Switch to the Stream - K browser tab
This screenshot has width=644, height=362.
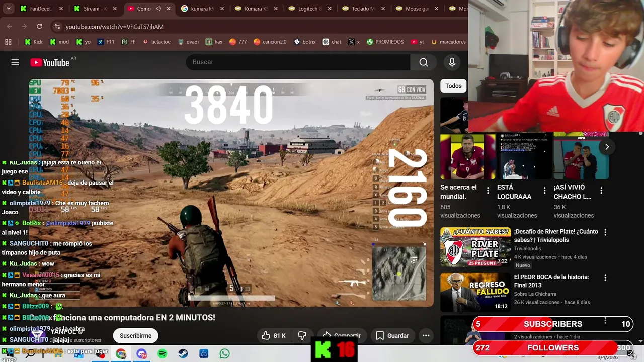[95, 9]
